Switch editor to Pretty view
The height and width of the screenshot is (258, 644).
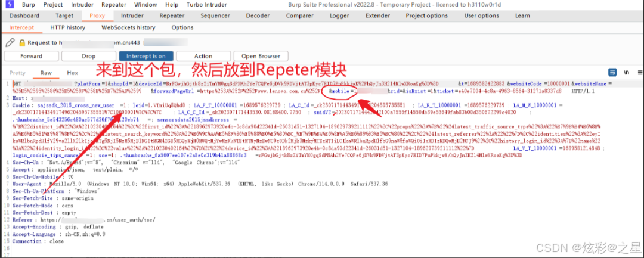point(17,73)
